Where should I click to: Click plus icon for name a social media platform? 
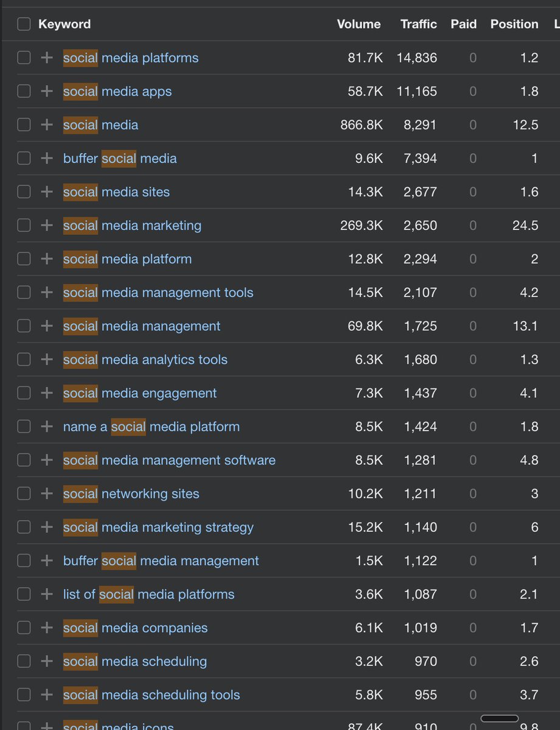click(47, 426)
